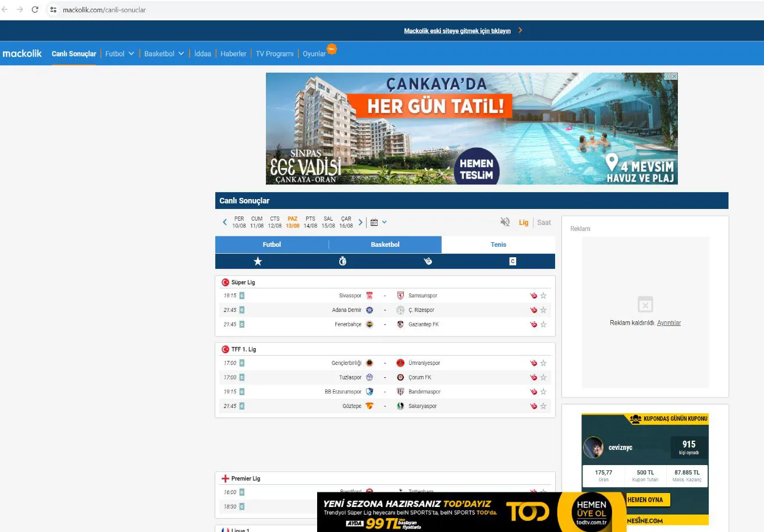Open site information icon in the address bar

(x=54, y=10)
